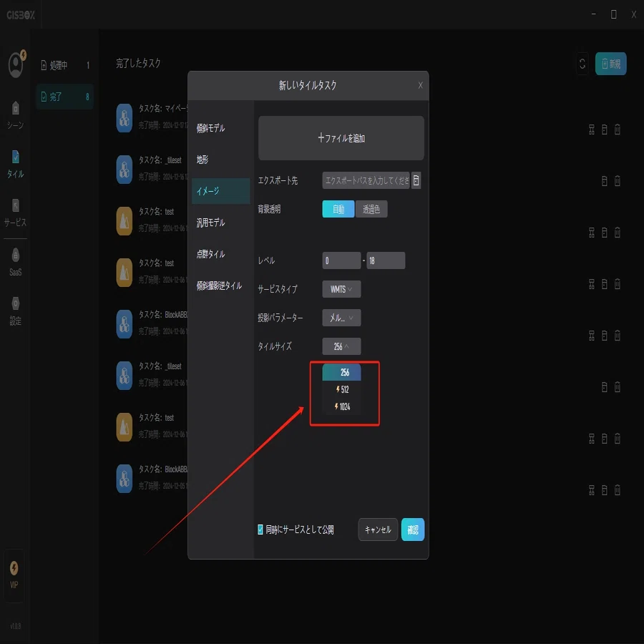Delete the マイペー task
This screenshot has height=644, width=644.
pos(618,130)
